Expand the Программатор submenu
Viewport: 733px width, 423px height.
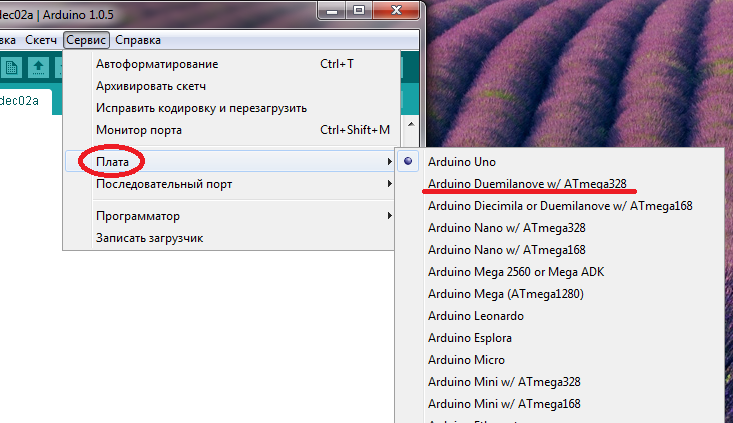tap(230, 216)
